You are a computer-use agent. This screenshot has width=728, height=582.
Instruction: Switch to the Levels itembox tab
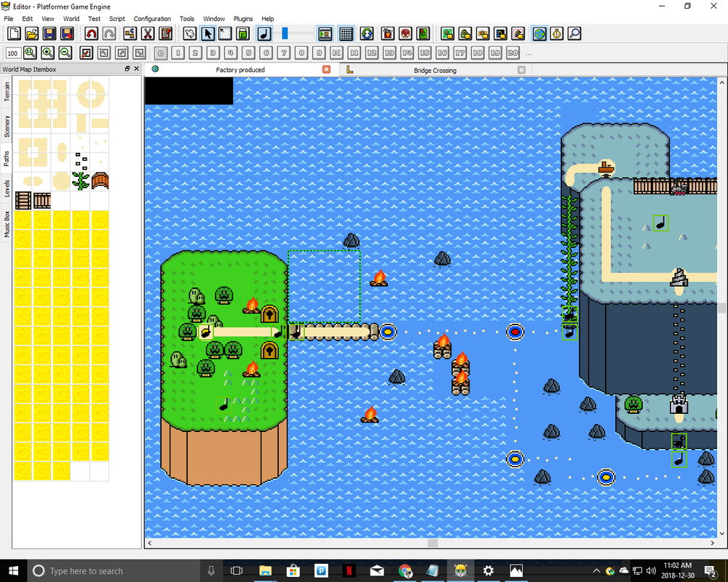7,189
